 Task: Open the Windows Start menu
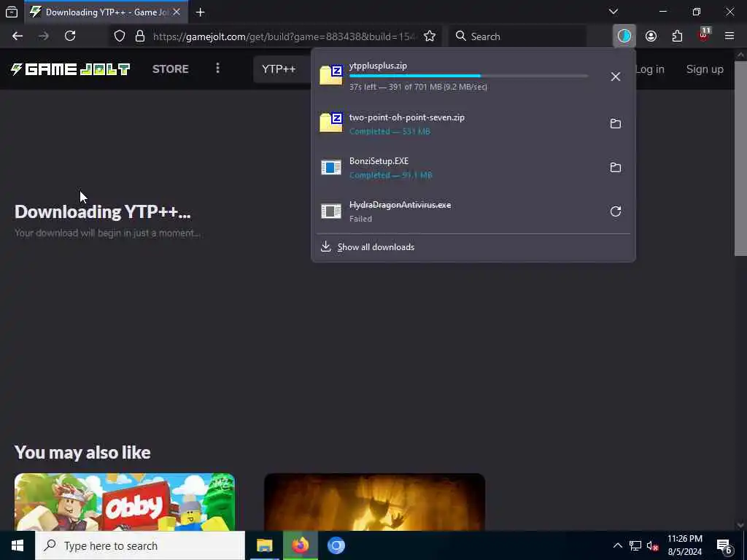[18, 545]
